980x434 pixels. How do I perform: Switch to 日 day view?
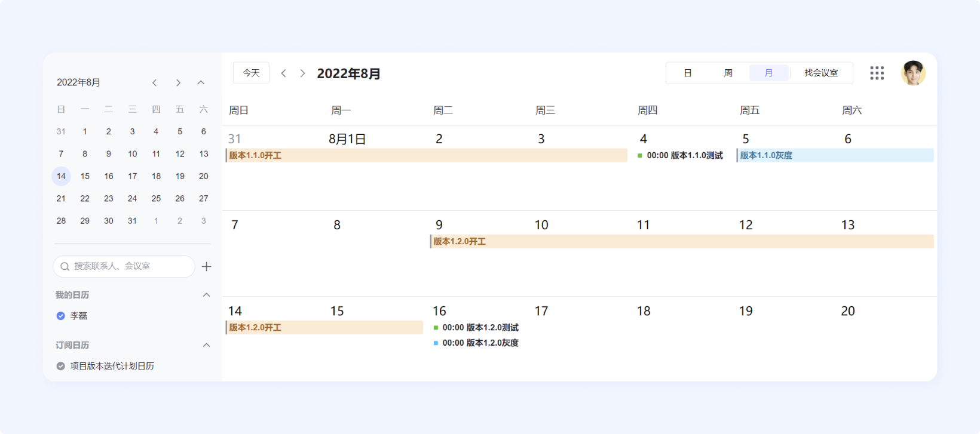(688, 73)
